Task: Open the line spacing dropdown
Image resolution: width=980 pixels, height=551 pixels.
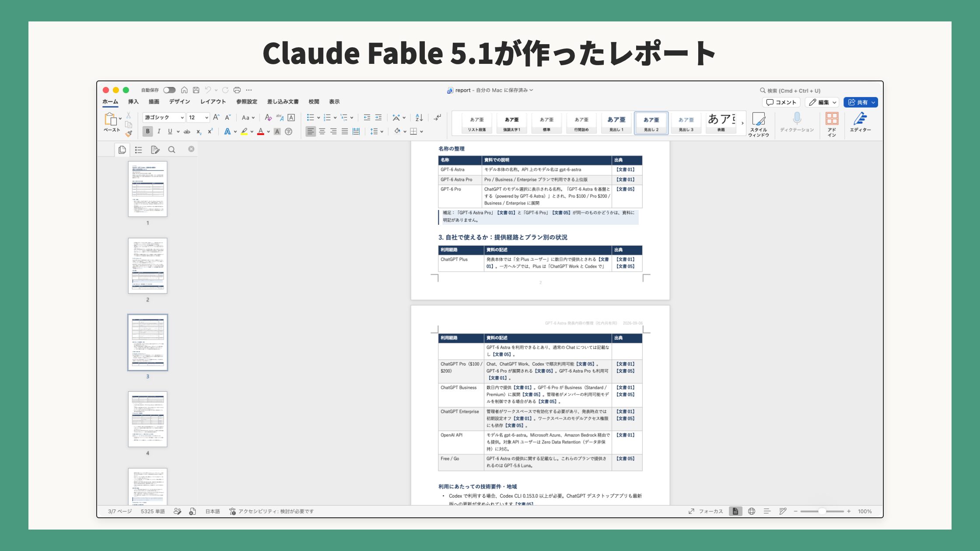Action: click(x=376, y=131)
